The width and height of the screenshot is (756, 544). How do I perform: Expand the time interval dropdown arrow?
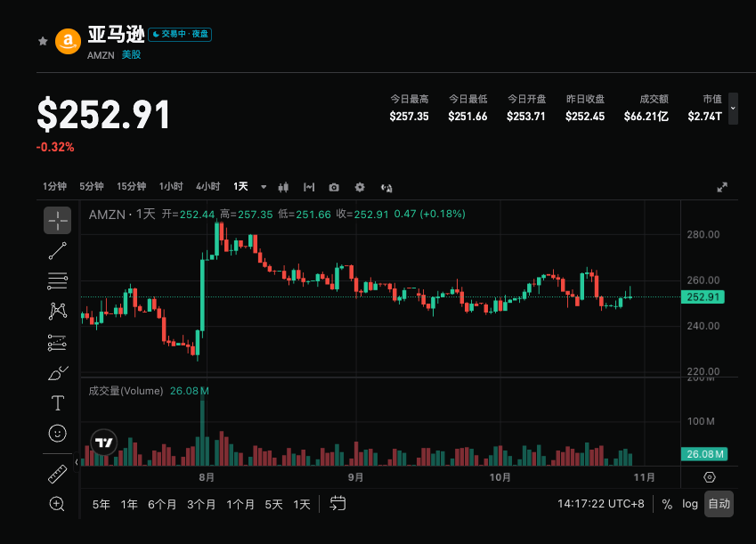click(264, 187)
